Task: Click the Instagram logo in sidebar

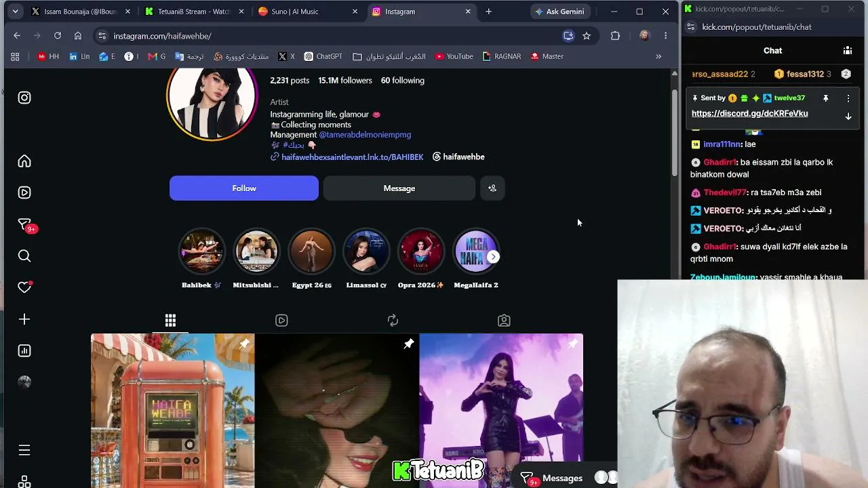Action: pyautogui.click(x=24, y=98)
